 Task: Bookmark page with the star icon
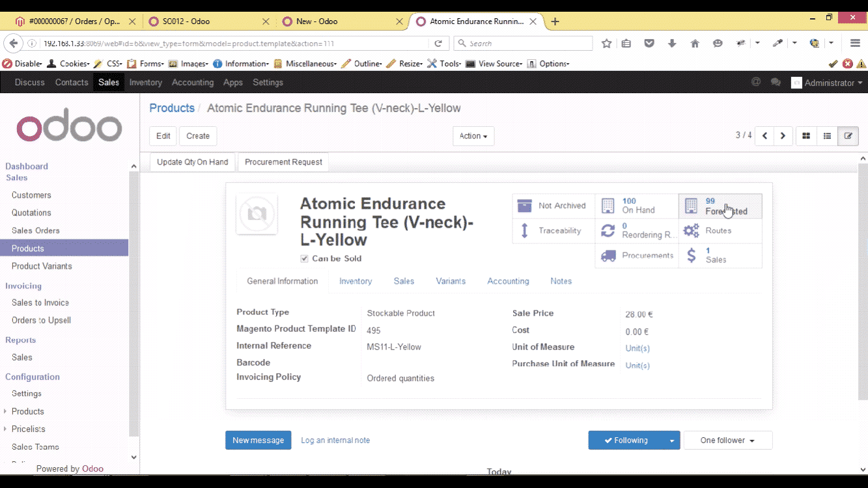click(x=607, y=44)
